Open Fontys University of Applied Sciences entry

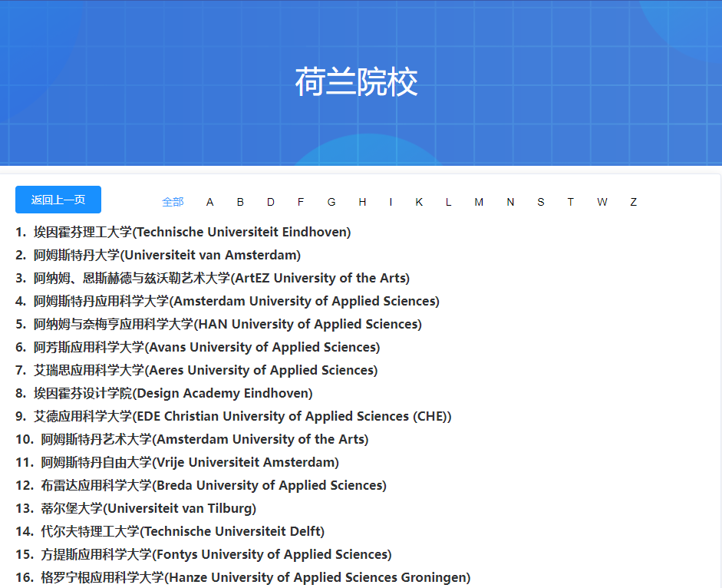coord(216,554)
